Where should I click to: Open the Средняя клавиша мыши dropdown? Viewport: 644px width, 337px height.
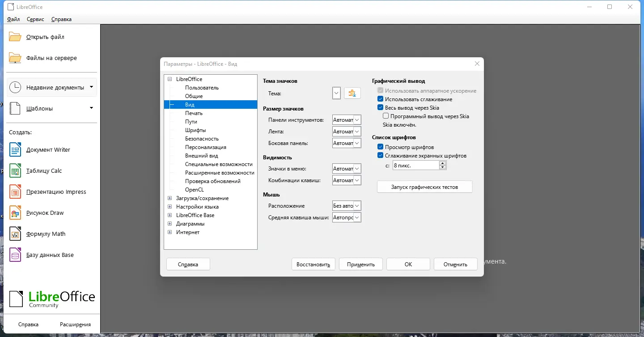tap(347, 218)
